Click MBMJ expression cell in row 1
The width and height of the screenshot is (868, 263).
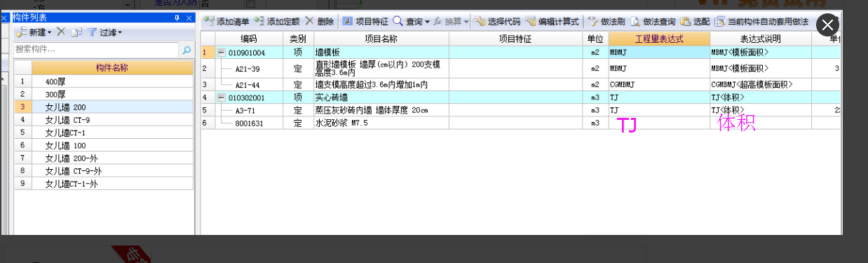pos(659,53)
